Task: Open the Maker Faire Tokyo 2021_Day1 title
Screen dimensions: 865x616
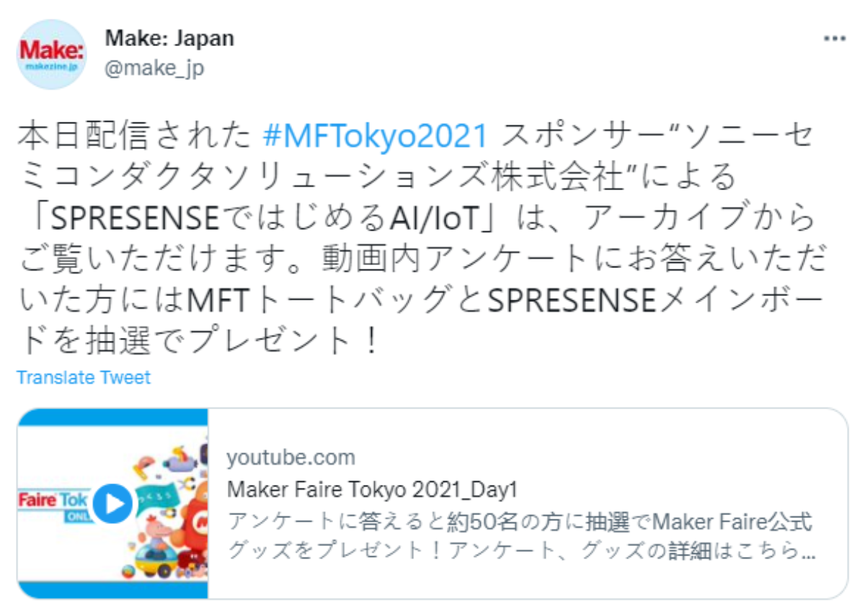Action: pyautogui.click(x=373, y=489)
